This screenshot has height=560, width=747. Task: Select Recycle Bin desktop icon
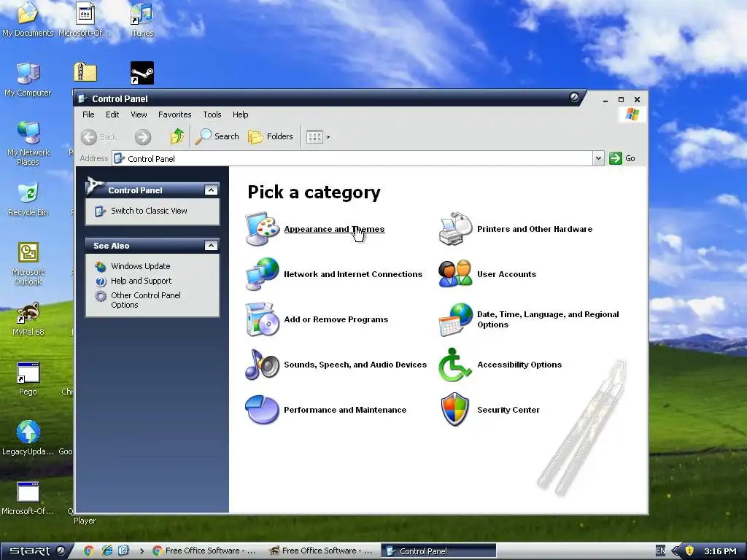tap(28, 199)
